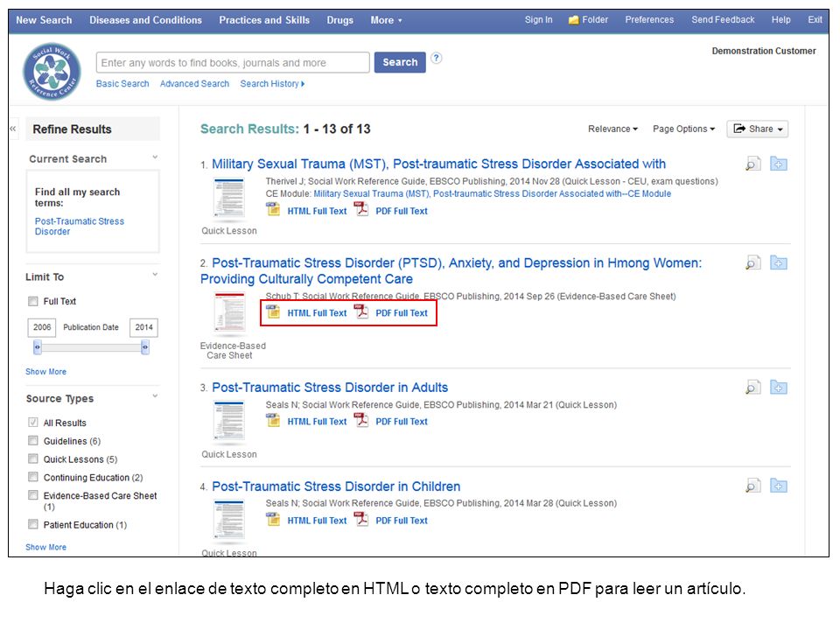The image size is (840, 630).
Task: Check the Quick Lessons (5) source type
Action: 33,458
